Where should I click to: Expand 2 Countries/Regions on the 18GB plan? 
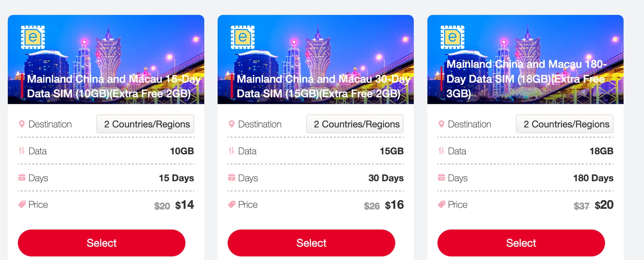565,124
